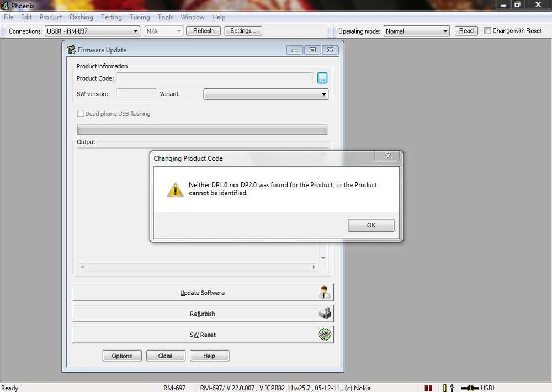552x392 pixels.
Task: Open the Window menu
Action: [x=192, y=17]
